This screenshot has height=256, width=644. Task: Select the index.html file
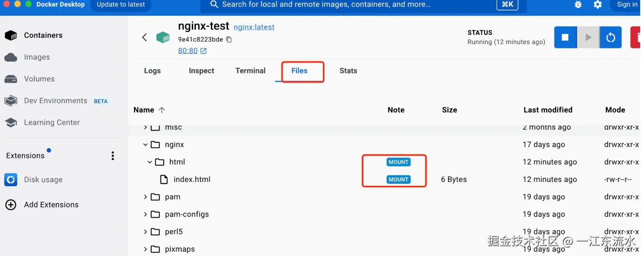point(192,180)
